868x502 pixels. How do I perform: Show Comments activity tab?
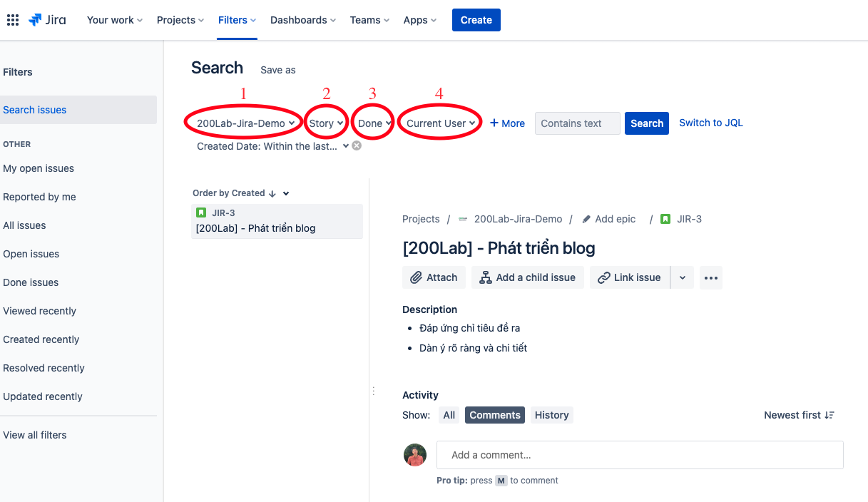click(x=495, y=415)
